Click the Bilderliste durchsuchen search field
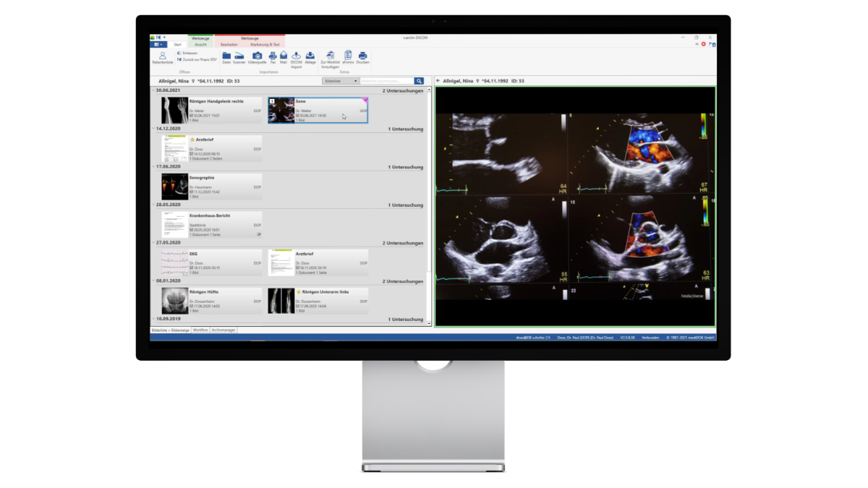The image size is (868, 488). (x=387, y=81)
